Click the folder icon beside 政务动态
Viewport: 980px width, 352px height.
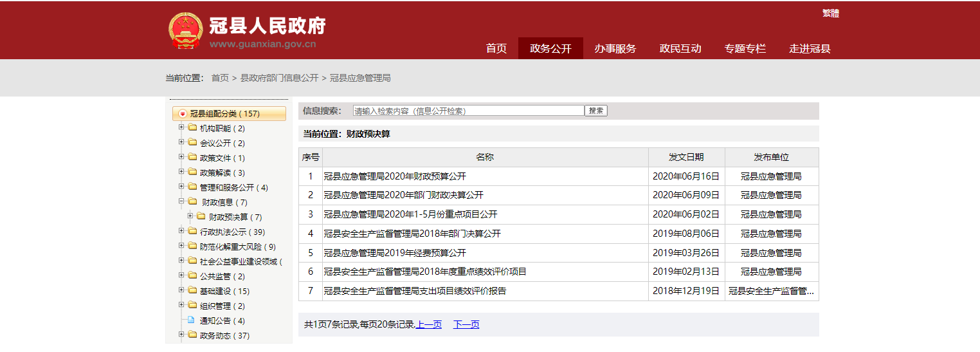(192, 335)
